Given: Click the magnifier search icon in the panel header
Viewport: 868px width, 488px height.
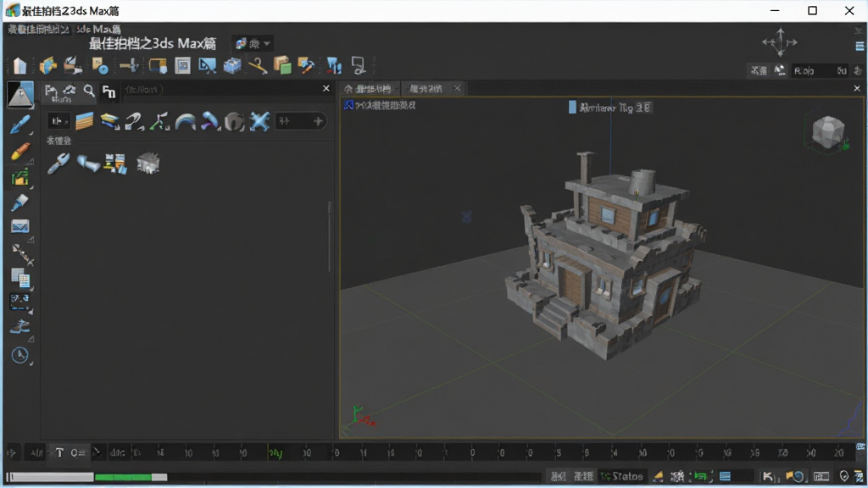Looking at the screenshot, I should pyautogui.click(x=88, y=90).
